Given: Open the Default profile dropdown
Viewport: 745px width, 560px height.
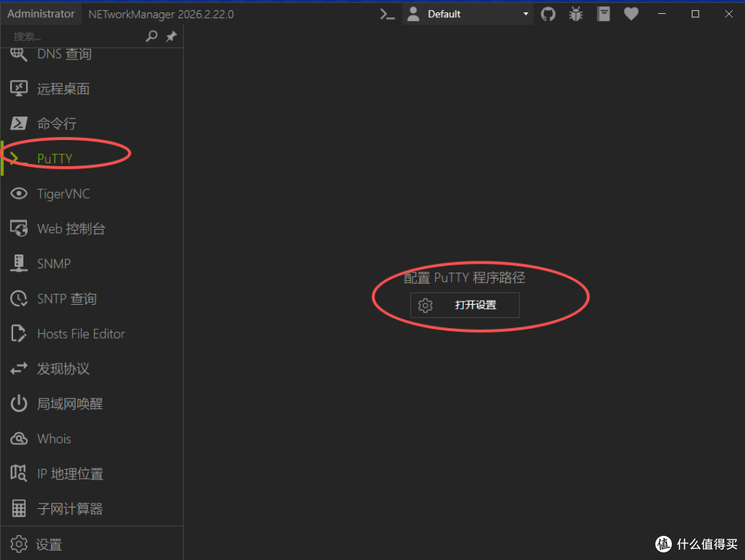Looking at the screenshot, I should [468, 14].
